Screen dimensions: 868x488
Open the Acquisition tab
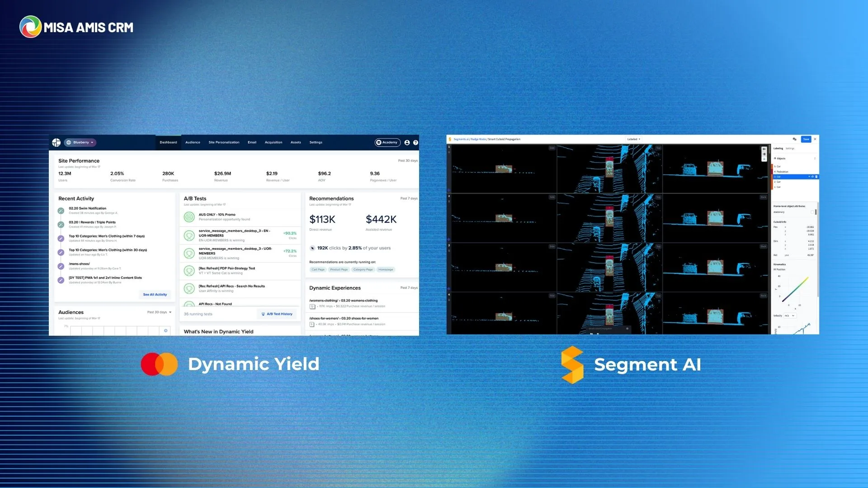(x=274, y=142)
